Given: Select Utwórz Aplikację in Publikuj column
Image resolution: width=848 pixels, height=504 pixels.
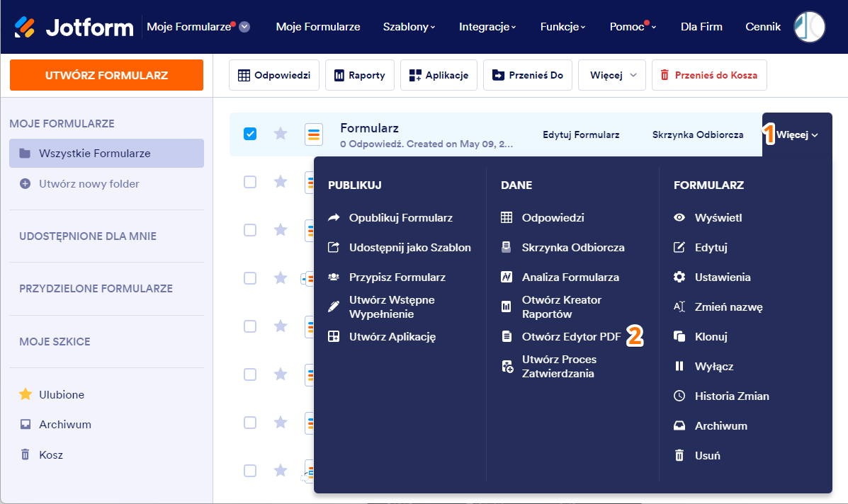Looking at the screenshot, I should (x=382, y=336).
